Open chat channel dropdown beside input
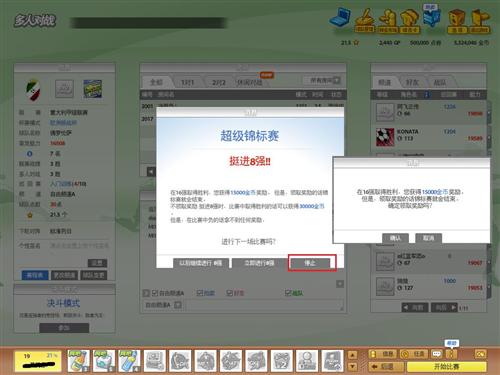The width and height of the screenshot is (500, 375). tap(178, 305)
